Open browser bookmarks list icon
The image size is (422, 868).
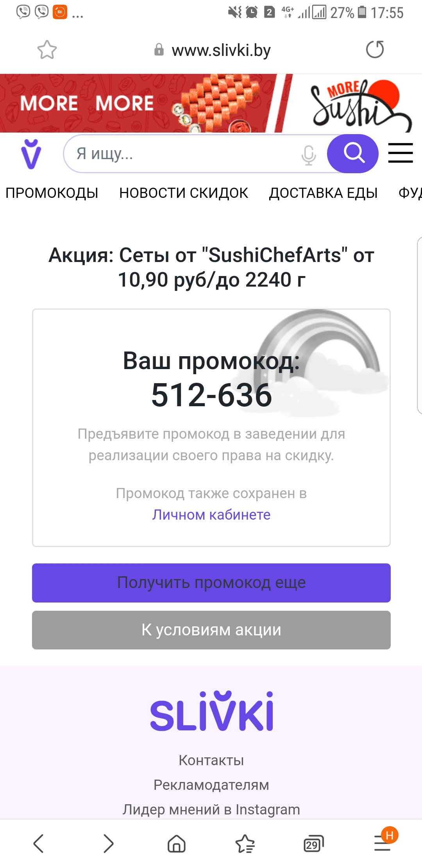[245, 843]
